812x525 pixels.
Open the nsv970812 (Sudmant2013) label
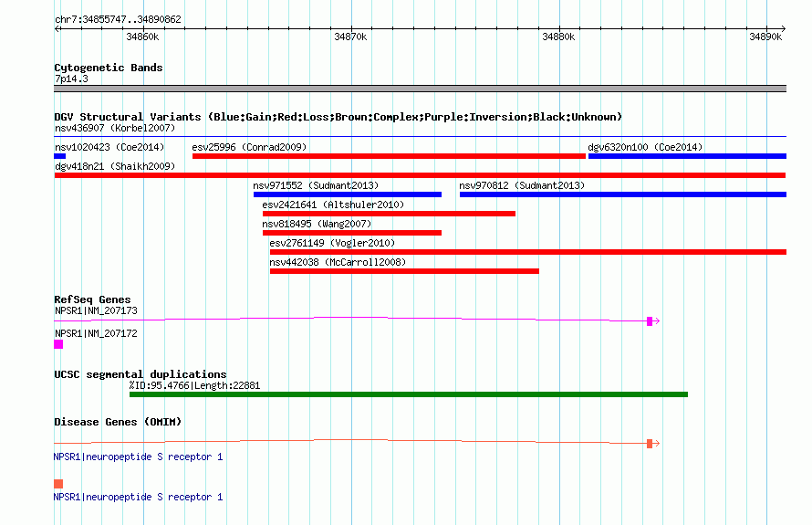(x=522, y=185)
